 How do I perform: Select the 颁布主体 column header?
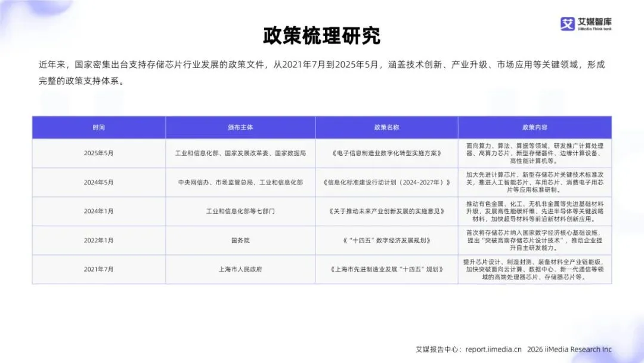point(240,127)
